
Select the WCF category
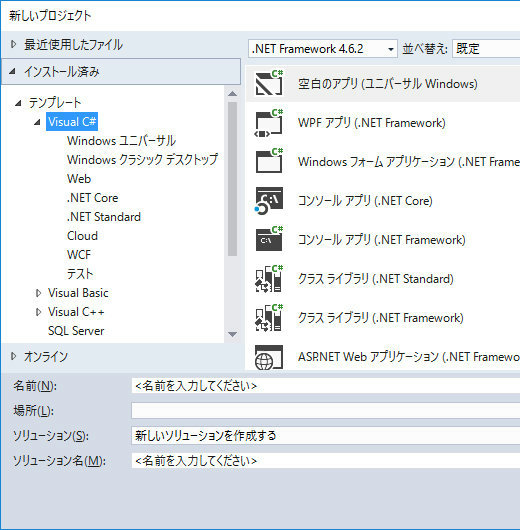pos(79,255)
